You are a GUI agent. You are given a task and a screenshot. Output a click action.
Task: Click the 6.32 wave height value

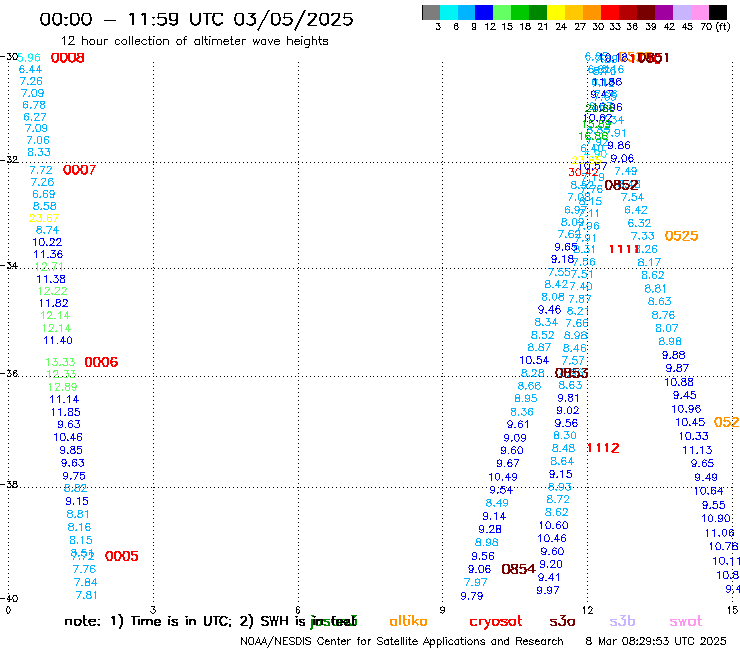639,223
